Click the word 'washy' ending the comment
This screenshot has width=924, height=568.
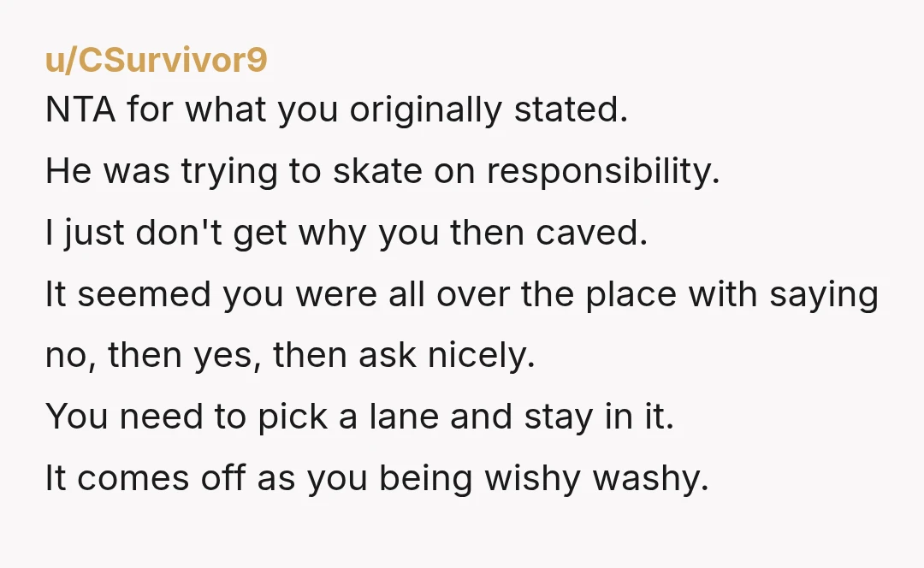pyautogui.click(x=650, y=478)
